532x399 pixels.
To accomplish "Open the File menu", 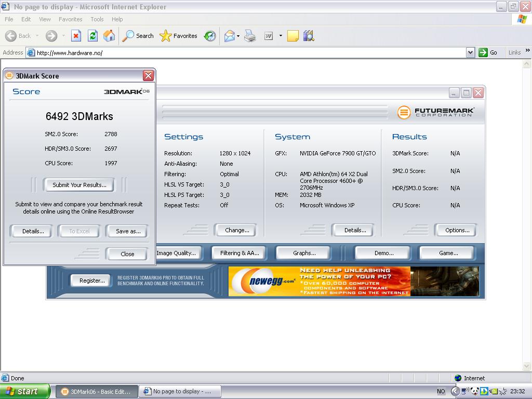I will [x=9, y=19].
